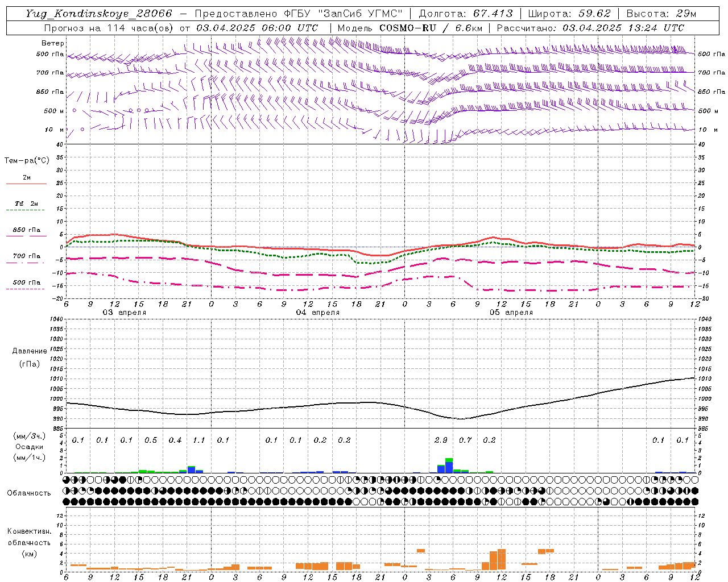Click the Тем-ра(°C) temperature axis label

pyautogui.click(x=27, y=161)
